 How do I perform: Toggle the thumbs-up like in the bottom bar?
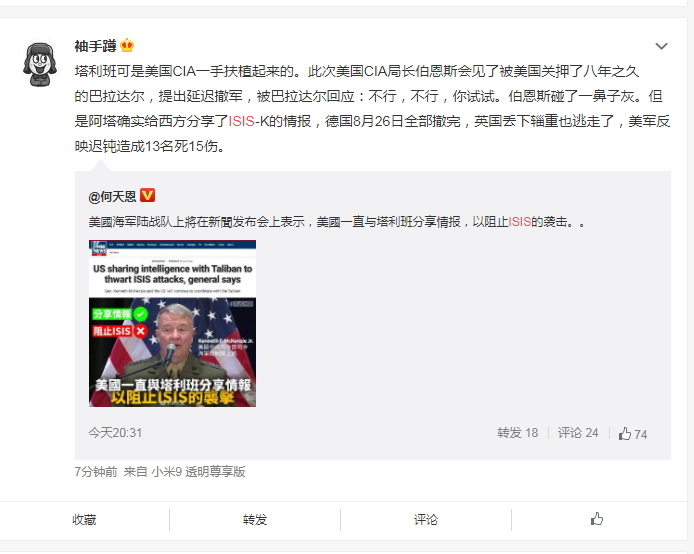(597, 519)
